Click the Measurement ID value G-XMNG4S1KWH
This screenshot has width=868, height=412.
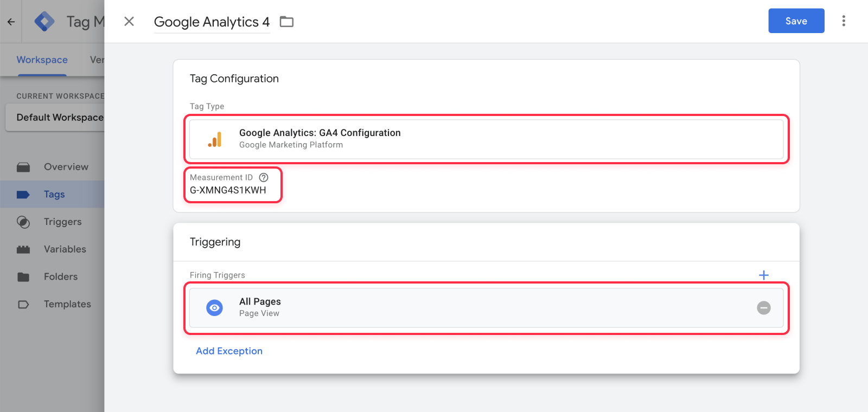[x=228, y=190]
